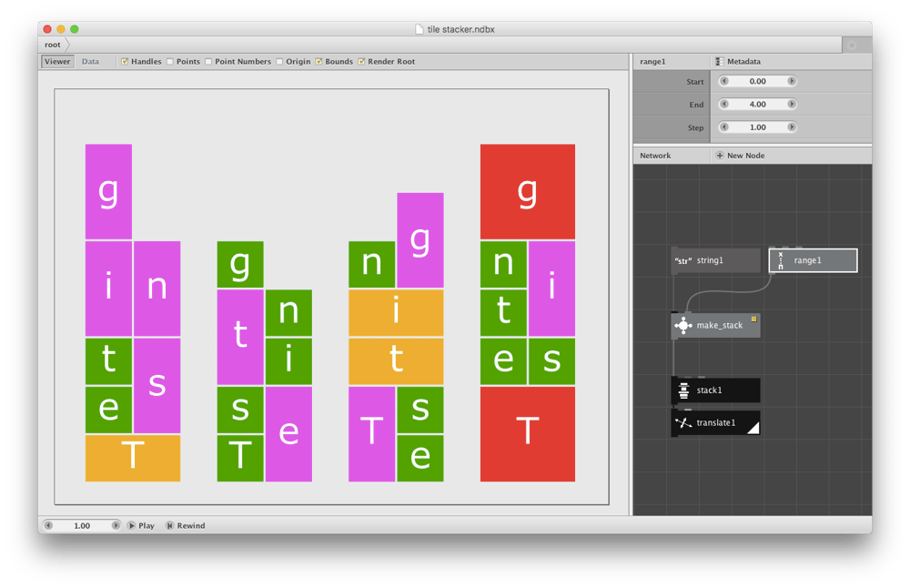Click the pink e tile in second stack
Image resolution: width=910 pixels, height=588 pixels.
pos(288,434)
